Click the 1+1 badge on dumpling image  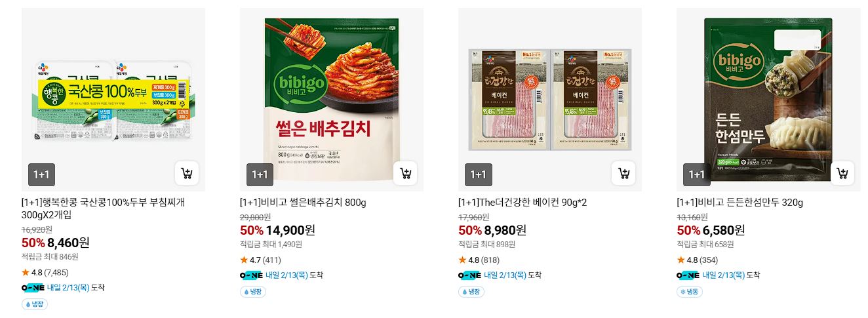(x=696, y=174)
